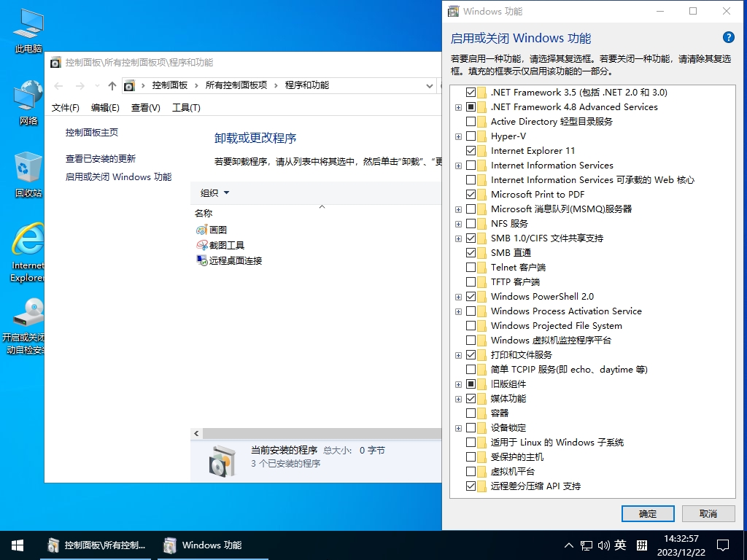Open the 查看已安装的更新 link
This screenshot has height=560, width=747.
point(101,158)
